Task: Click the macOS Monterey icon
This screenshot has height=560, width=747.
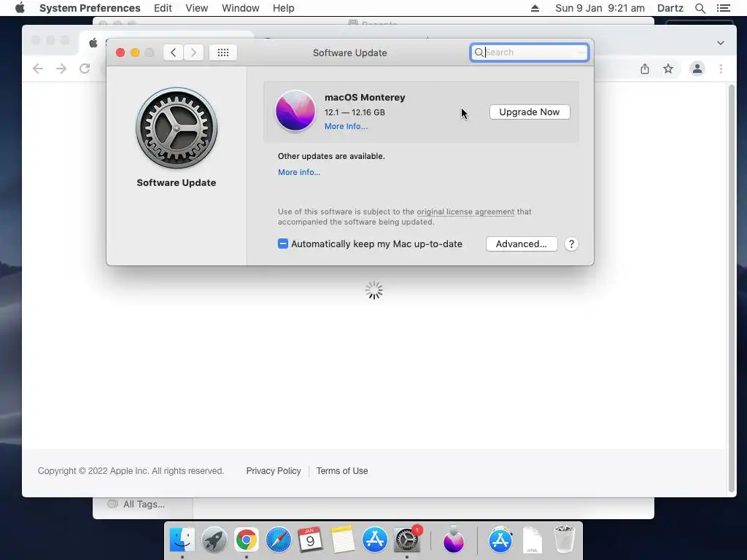Action: [295, 111]
